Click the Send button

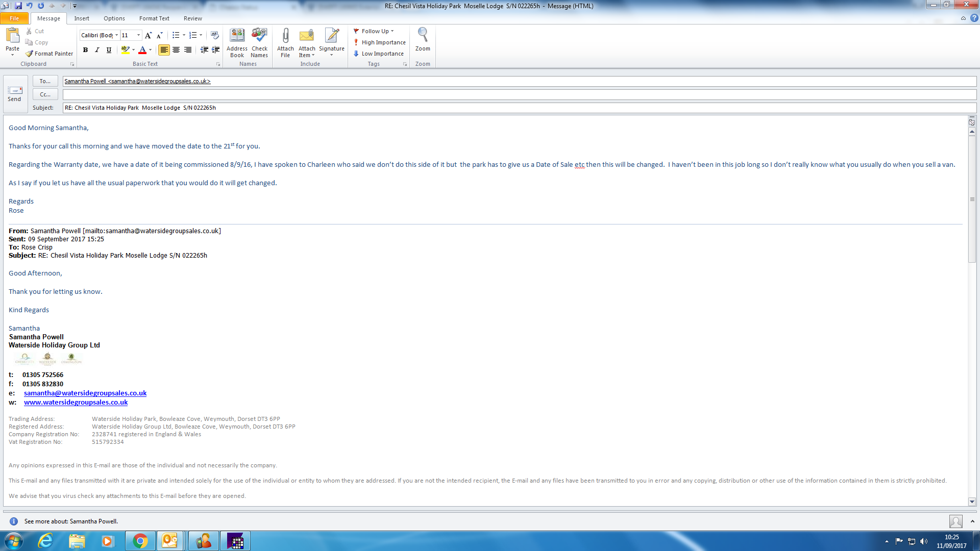tap(15, 93)
